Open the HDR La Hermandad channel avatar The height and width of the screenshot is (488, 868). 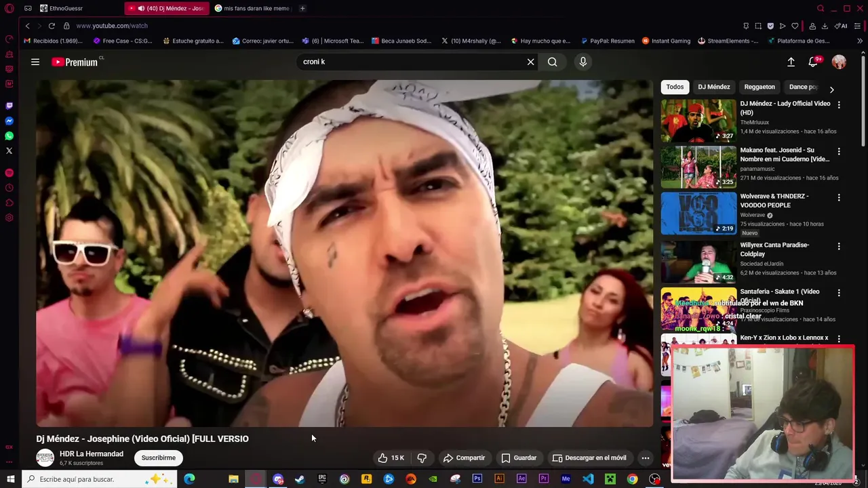(x=45, y=457)
